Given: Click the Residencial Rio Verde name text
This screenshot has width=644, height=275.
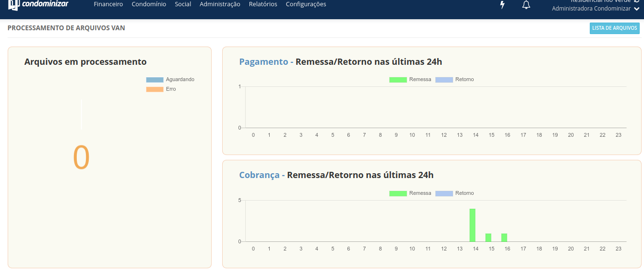Looking at the screenshot, I should (600, 1).
